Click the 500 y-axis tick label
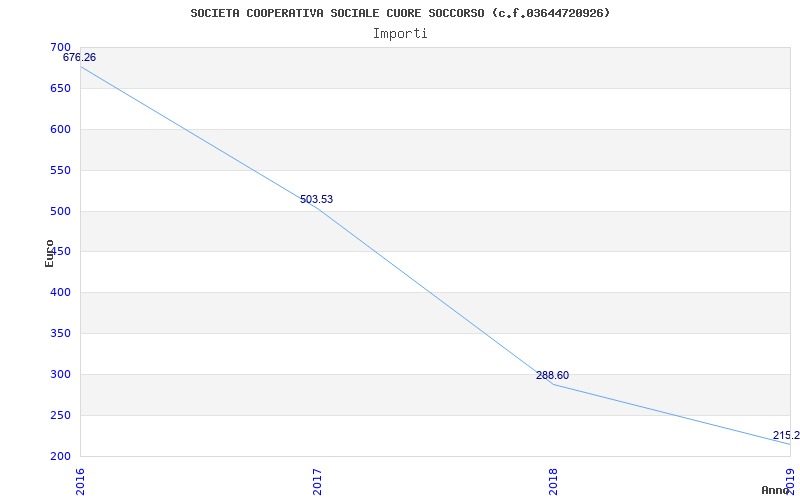The height and width of the screenshot is (500, 800). [60, 211]
